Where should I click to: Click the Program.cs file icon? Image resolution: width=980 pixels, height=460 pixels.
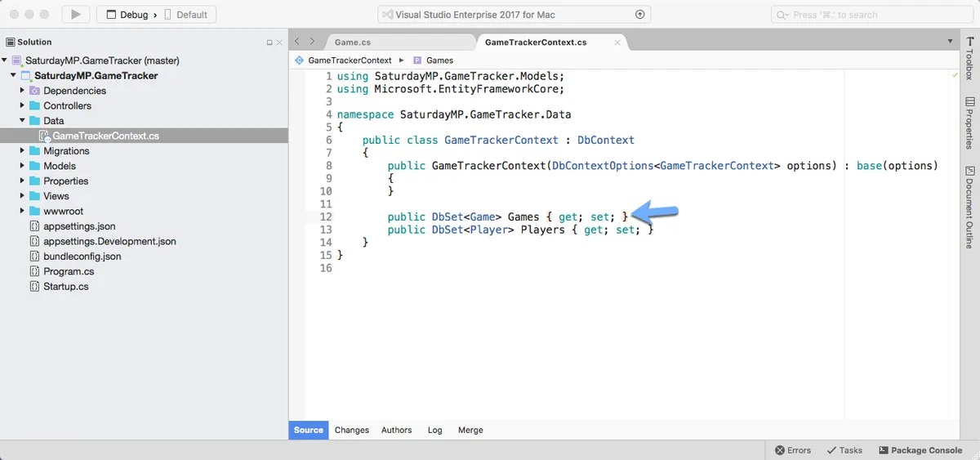(34, 271)
